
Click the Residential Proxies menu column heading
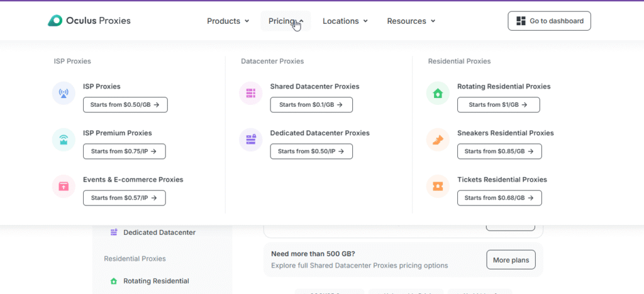[x=460, y=61]
